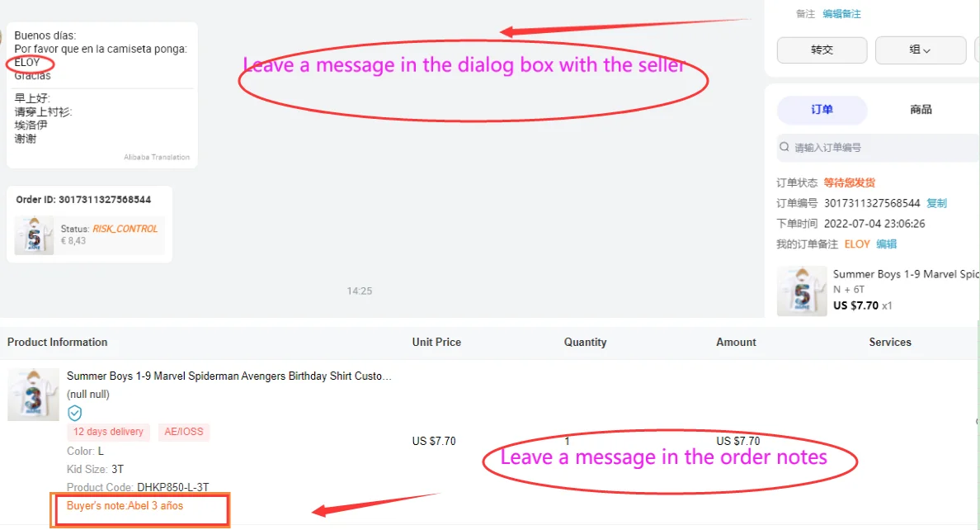Switch to the 订单 tab

point(822,110)
